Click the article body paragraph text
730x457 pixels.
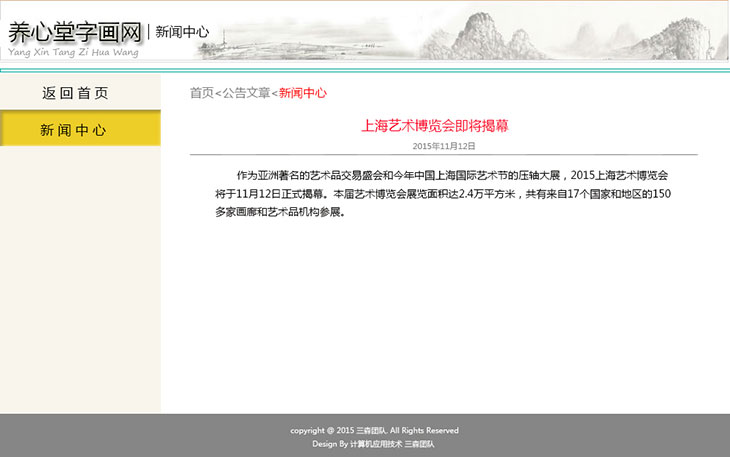pos(442,193)
